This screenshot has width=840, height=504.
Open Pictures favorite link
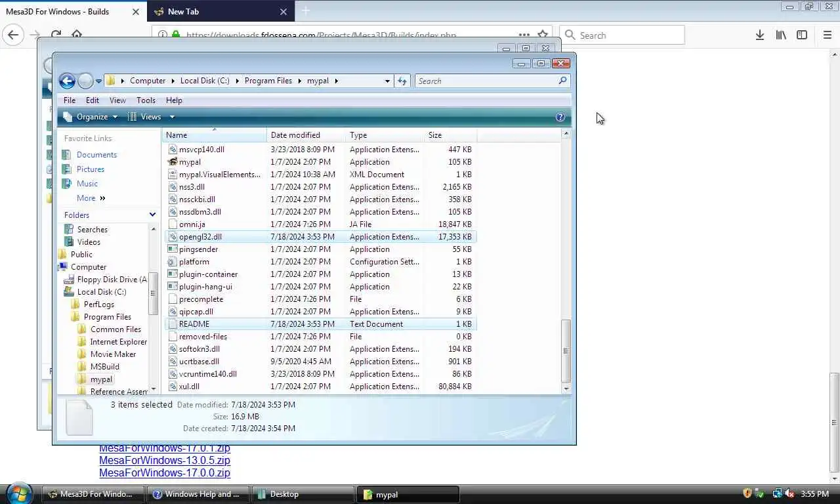click(x=91, y=169)
